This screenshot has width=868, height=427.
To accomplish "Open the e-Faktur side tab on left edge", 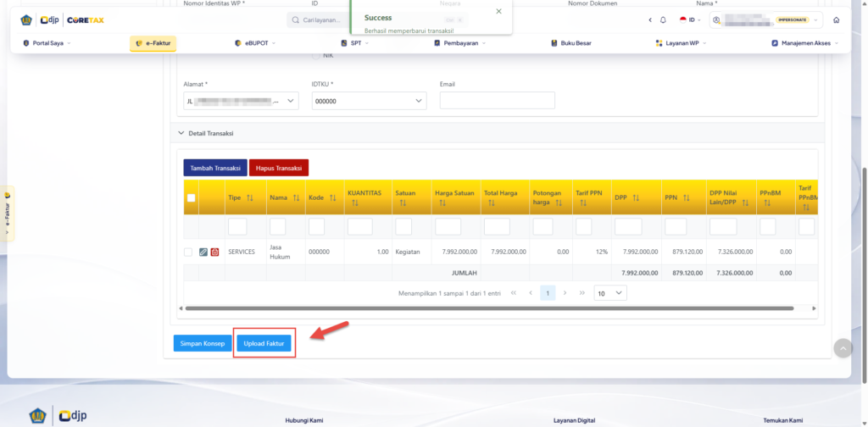I will click(7, 214).
